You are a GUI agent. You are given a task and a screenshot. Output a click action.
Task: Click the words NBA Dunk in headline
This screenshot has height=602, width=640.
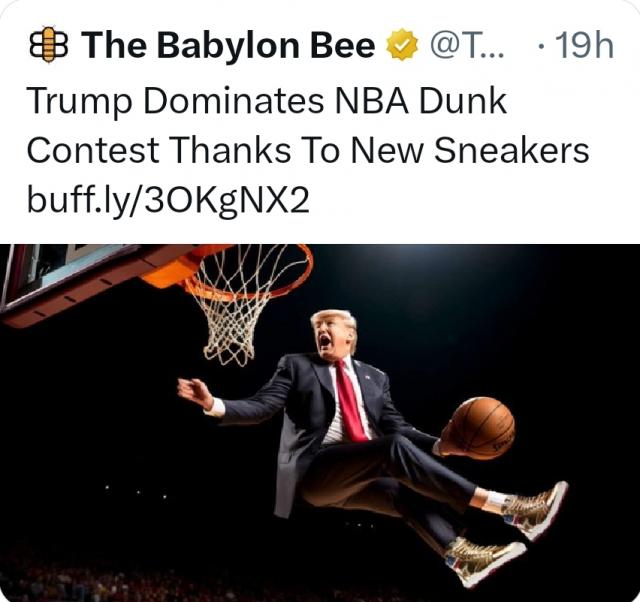[x=421, y=100]
